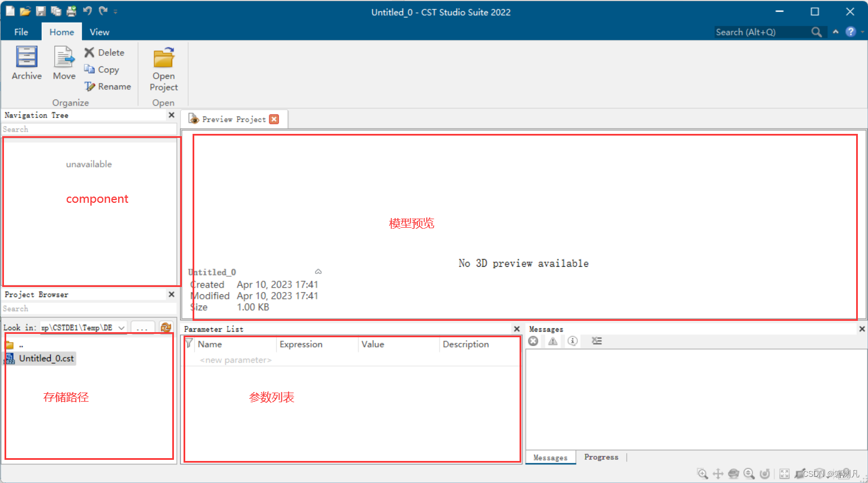Click the Print icon in quick access toolbar

click(71, 11)
